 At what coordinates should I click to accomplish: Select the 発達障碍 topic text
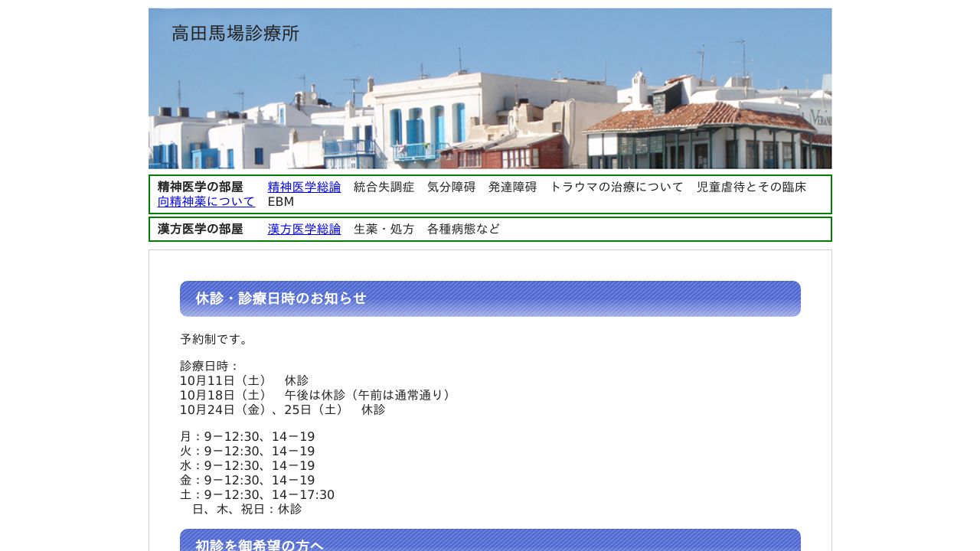pos(512,187)
